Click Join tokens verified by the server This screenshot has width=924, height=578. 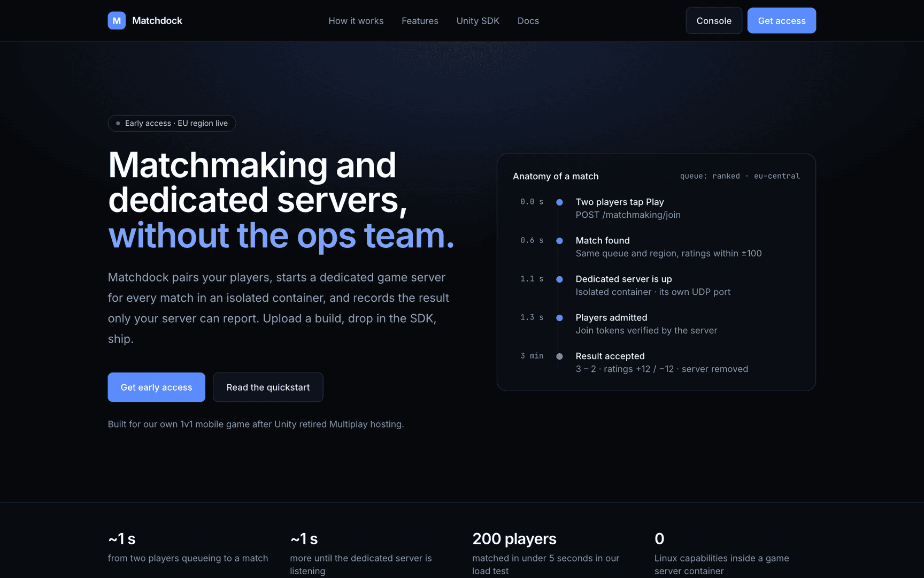646,330
